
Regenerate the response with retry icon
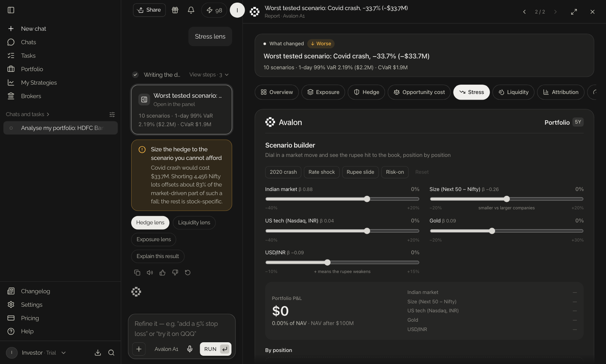point(188,273)
